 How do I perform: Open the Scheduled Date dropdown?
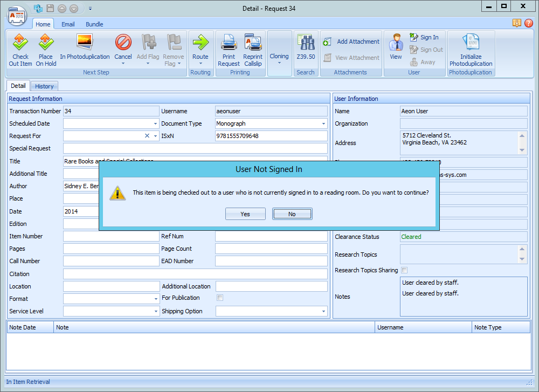point(155,123)
